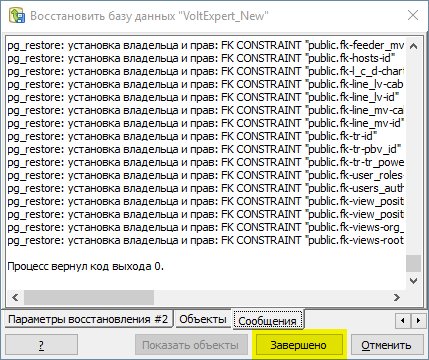
Task: Click the tab strip left arrow
Action: [x=403, y=321]
